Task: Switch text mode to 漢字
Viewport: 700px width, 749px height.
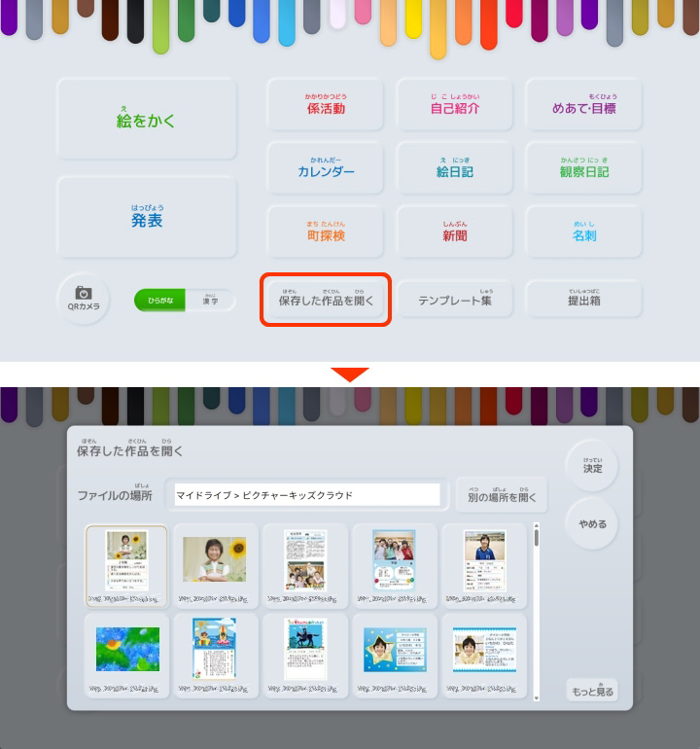Action: [x=210, y=301]
